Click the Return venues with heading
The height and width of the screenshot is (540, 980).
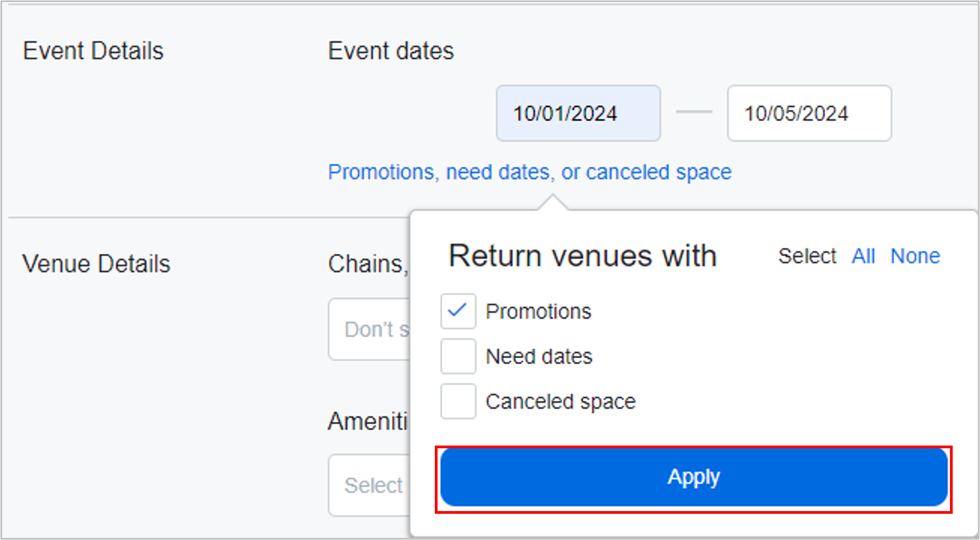point(582,256)
